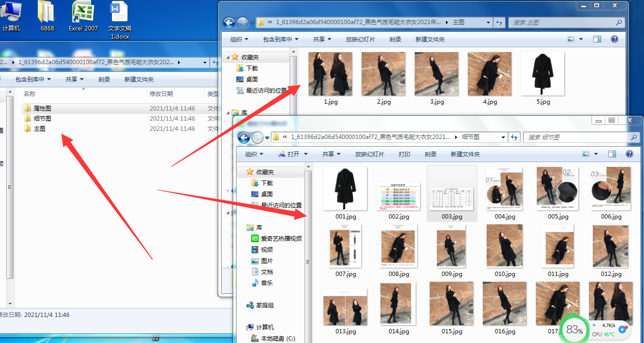Refresh the 细节图 window address bar

point(514,137)
